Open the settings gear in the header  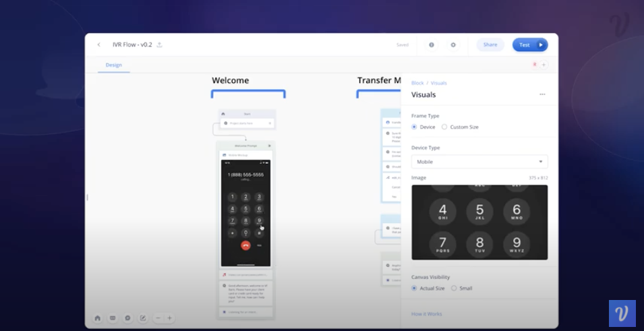(453, 44)
